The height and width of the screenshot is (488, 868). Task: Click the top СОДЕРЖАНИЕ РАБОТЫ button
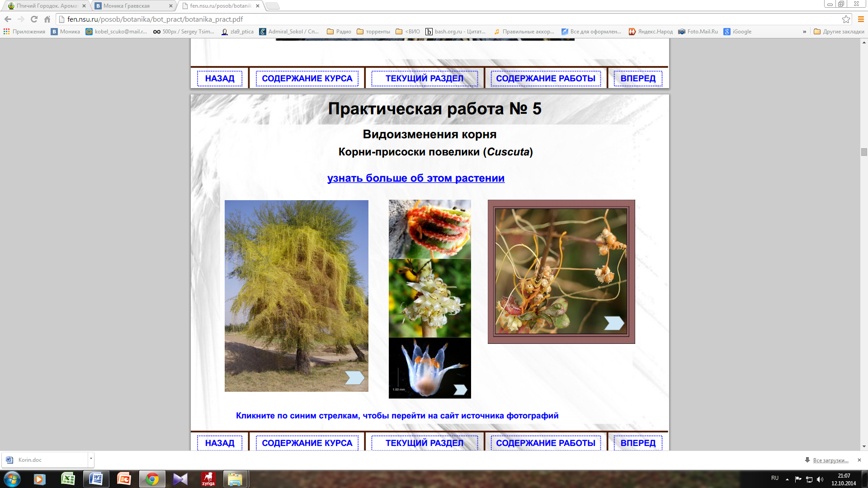pos(546,78)
